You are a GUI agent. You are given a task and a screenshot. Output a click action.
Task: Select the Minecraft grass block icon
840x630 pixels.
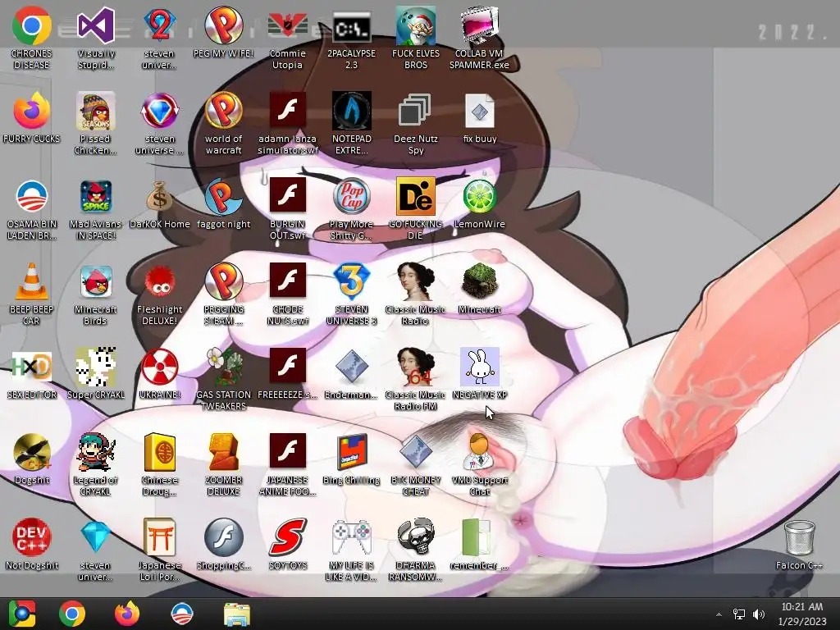click(x=479, y=281)
